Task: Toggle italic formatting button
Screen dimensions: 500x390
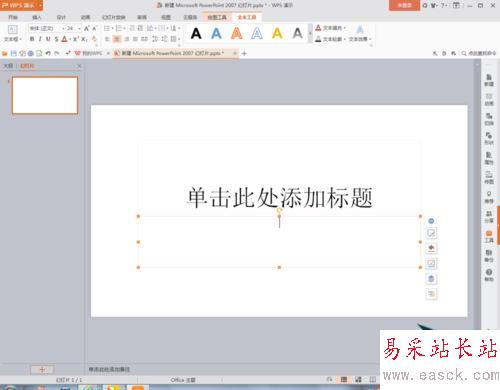Action: pyautogui.click(x=40, y=39)
